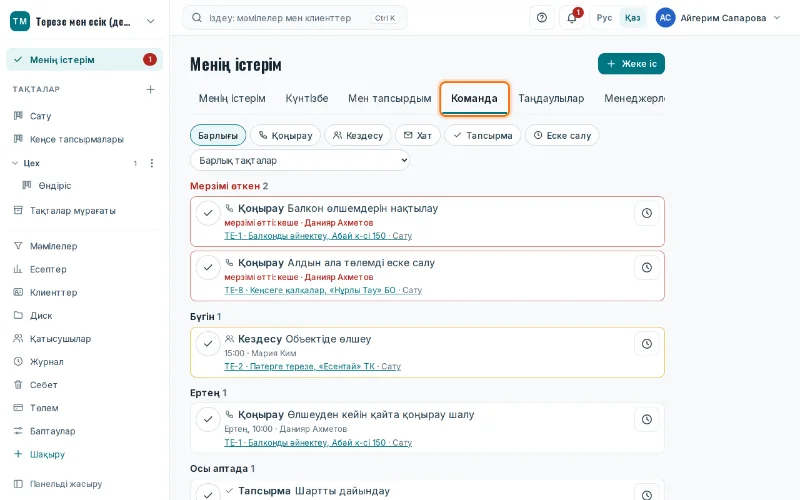Add a new board with plus icon
This screenshot has height=500, width=800.
coord(151,89)
